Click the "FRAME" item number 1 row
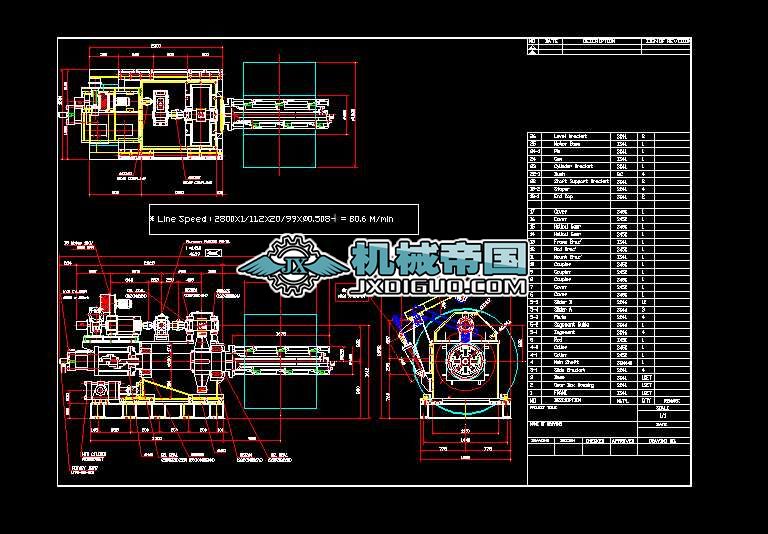768x534 pixels. tap(609, 393)
